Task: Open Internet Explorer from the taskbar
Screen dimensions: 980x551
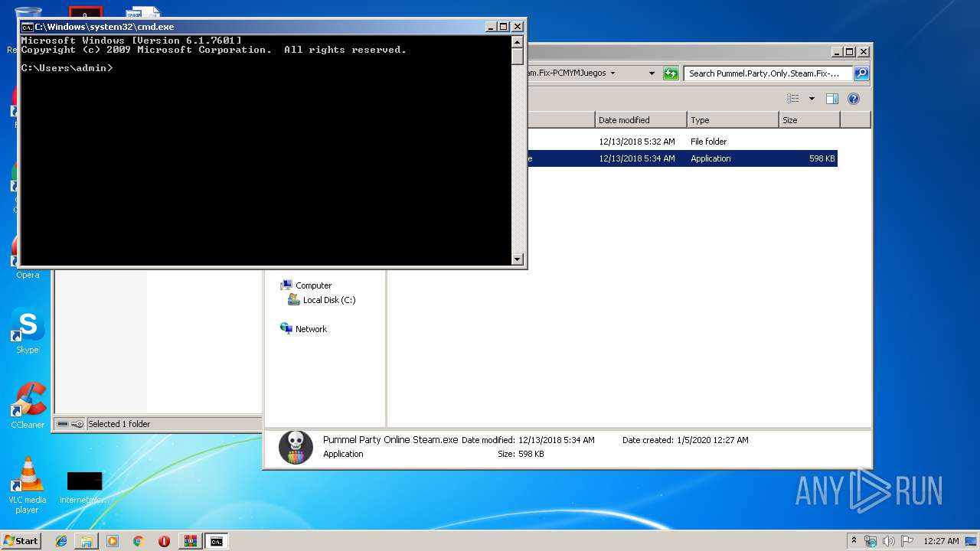Action: pos(61,541)
